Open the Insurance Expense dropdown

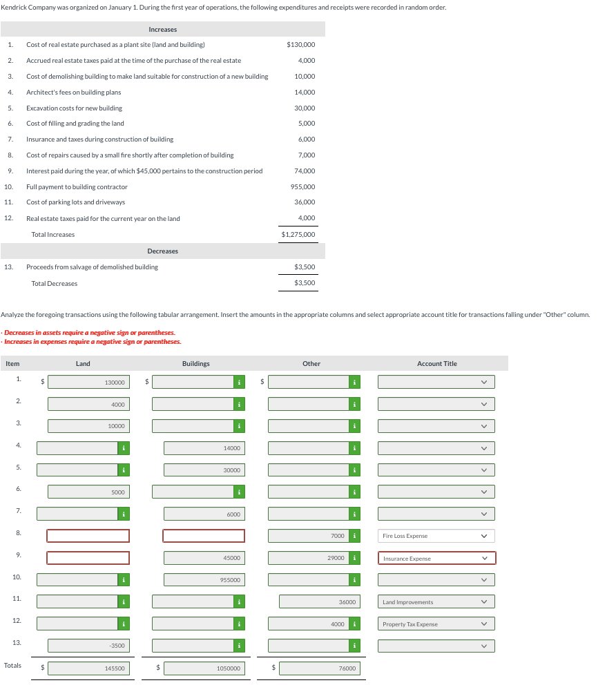[x=437, y=559]
